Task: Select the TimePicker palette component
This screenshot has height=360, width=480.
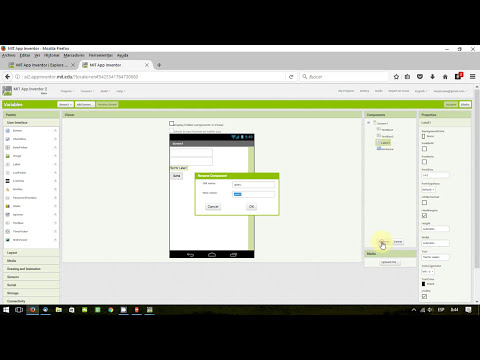Action: pos(20,231)
